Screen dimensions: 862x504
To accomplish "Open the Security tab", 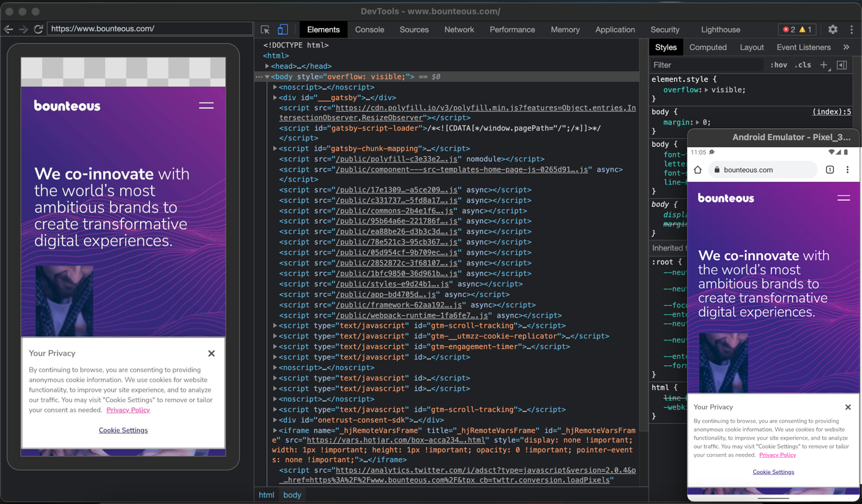I will click(x=665, y=29).
